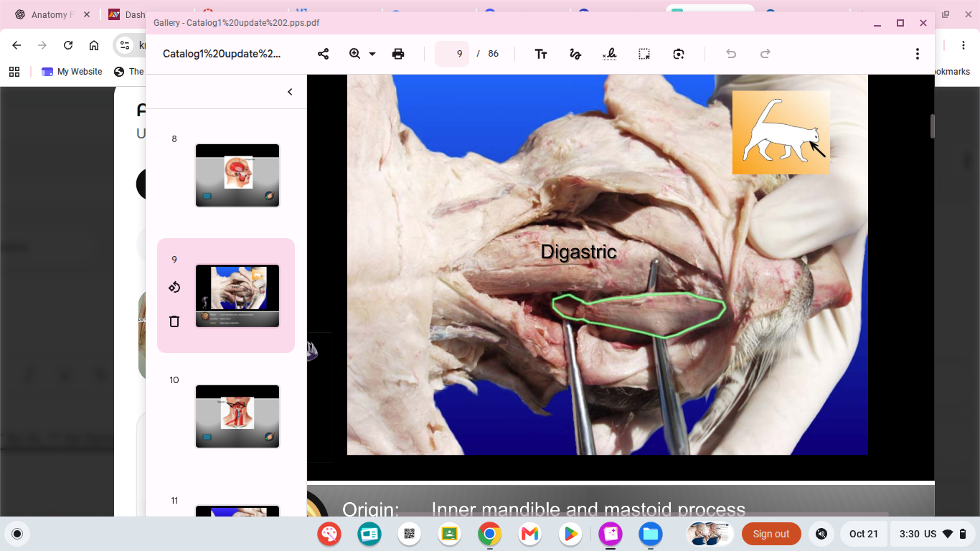Image resolution: width=980 pixels, height=551 pixels.
Task: Click the page number input field
Action: click(452, 54)
